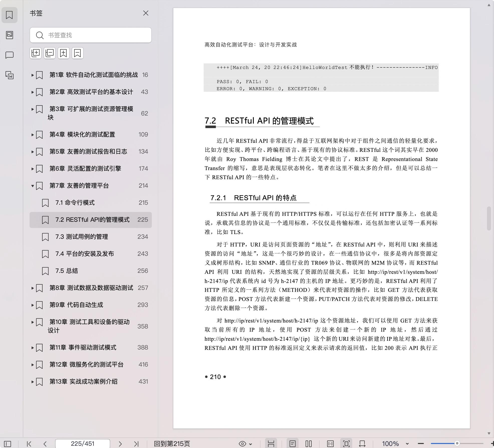Expand Chapter 1 bookmark tree

click(x=32, y=75)
